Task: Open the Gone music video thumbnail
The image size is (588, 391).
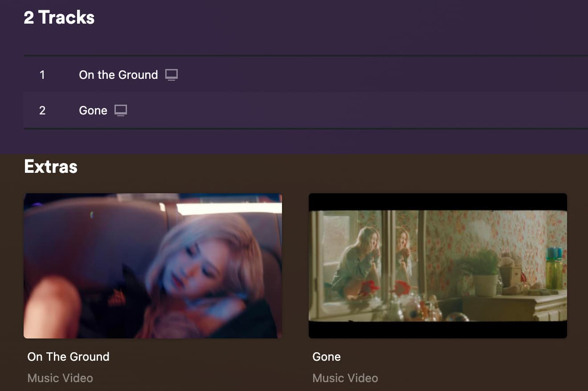Action: coord(438,266)
